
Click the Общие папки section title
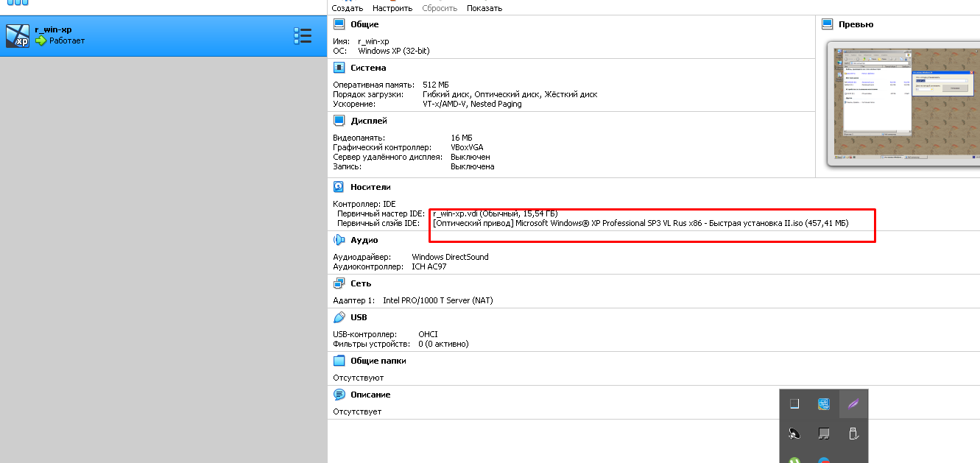tap(378, 361)
